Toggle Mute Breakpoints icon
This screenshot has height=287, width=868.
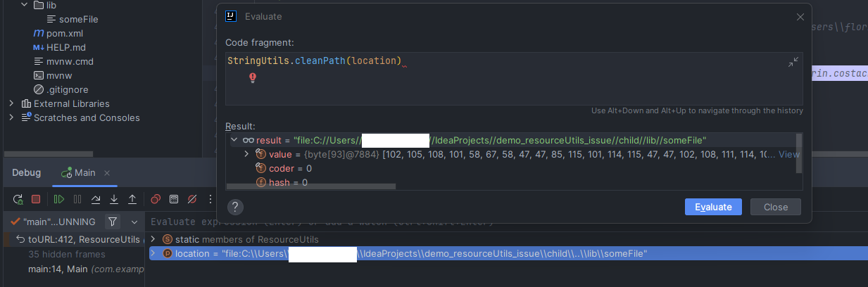coord(192,199)
